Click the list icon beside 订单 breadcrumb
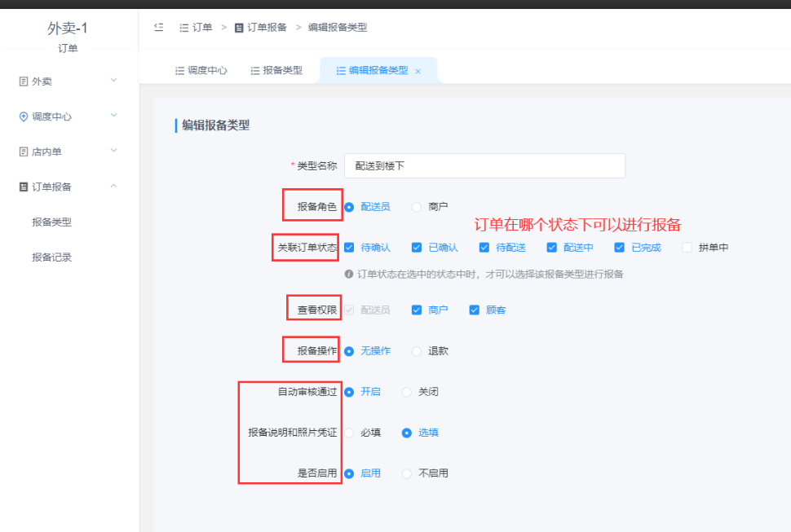 point(184,28)
